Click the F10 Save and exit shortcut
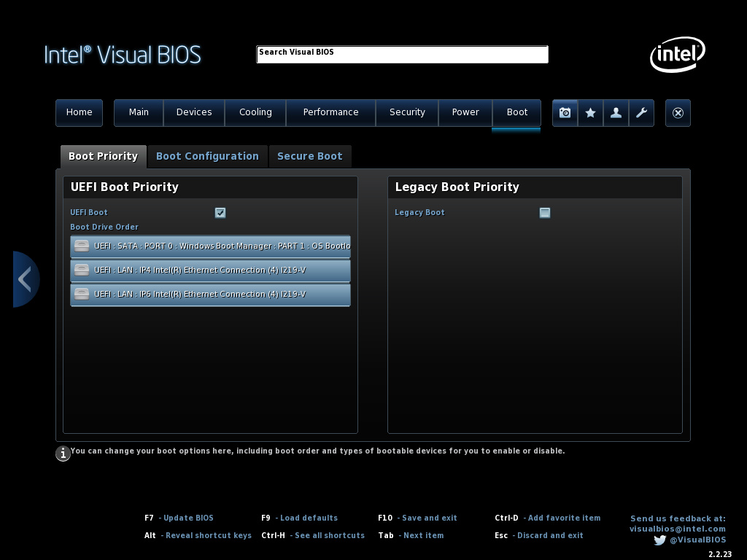 click(417, 518)
